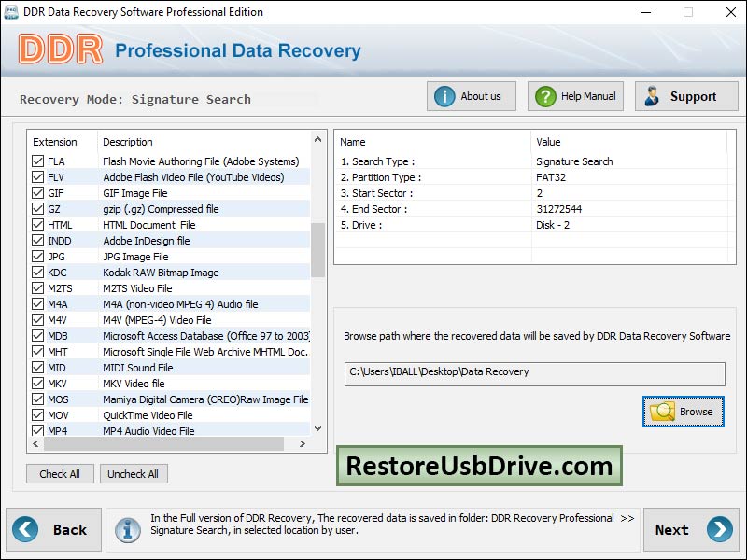
Task: Disable the MDB Access Database checkbox
Action: 37,336
